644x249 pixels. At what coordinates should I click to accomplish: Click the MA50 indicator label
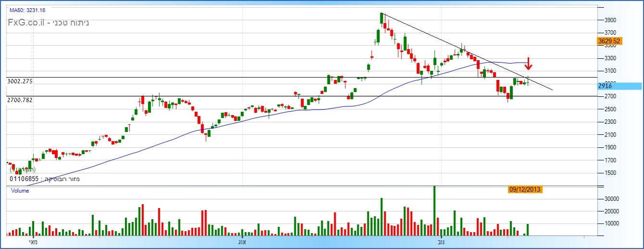click(x=27, y=10)
